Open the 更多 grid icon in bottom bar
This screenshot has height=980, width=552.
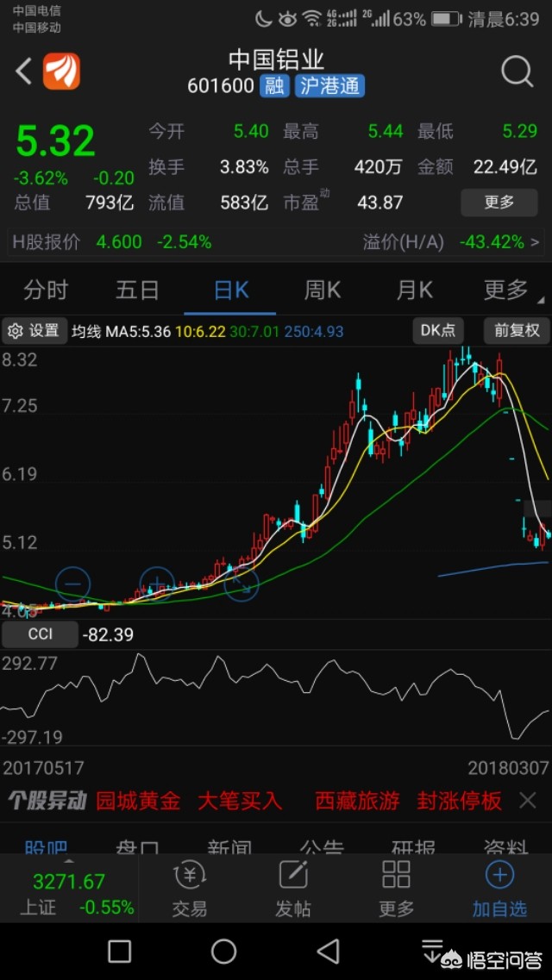[x=396, y=889]
